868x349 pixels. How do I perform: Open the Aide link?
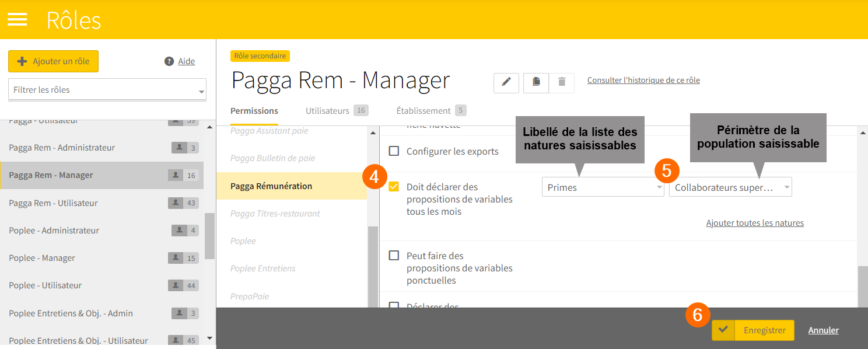[187, 61]
